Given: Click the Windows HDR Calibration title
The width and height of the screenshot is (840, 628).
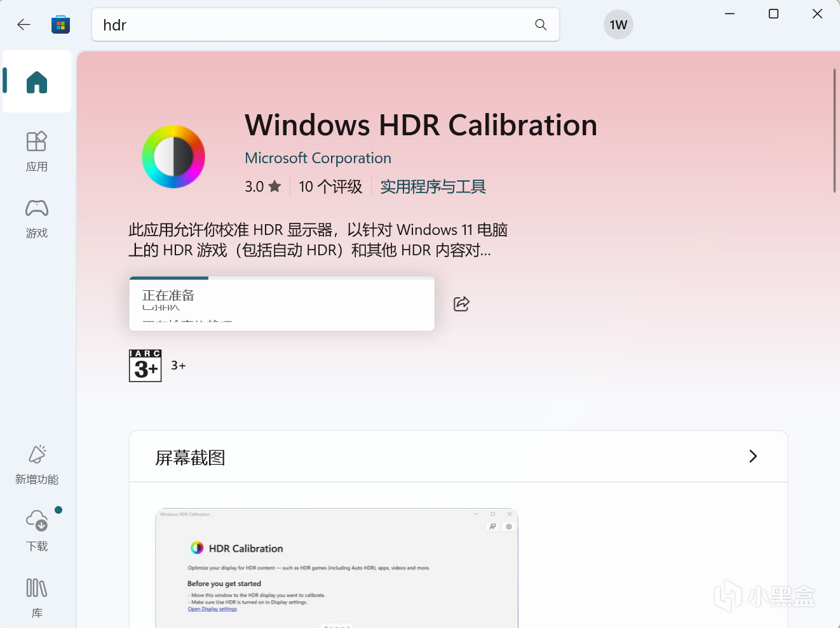Looking at the screenshot, I should click(x=421, y=125).
